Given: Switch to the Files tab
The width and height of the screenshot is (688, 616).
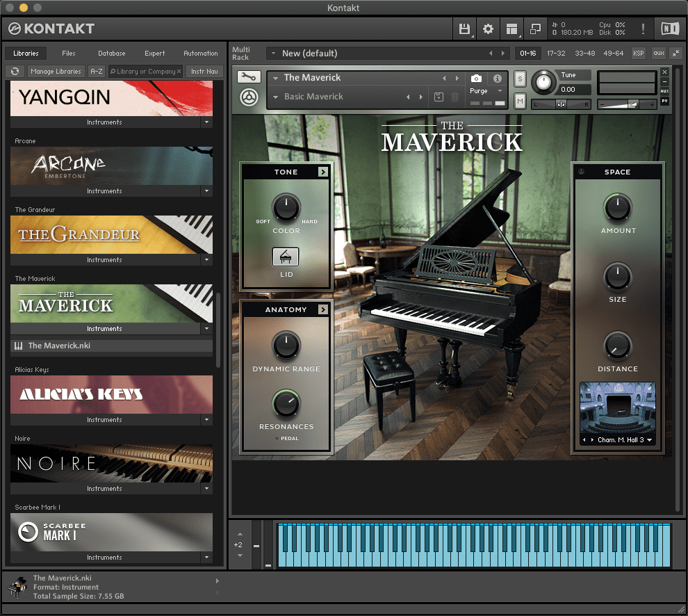Looking at the screenshot, I should click(69, 54).
